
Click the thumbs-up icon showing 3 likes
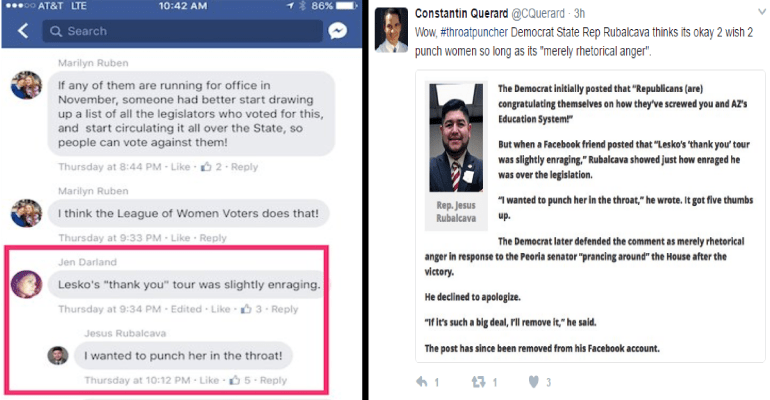(246, 308)
